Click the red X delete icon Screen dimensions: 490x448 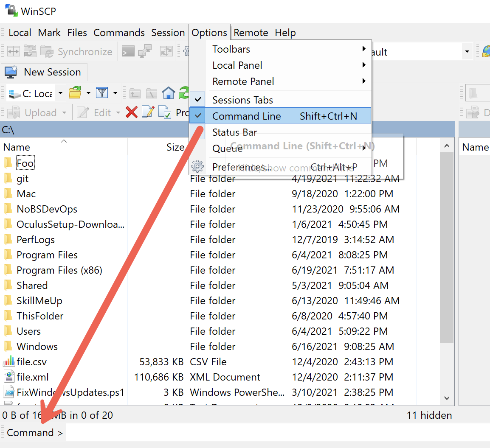[132, 112]
